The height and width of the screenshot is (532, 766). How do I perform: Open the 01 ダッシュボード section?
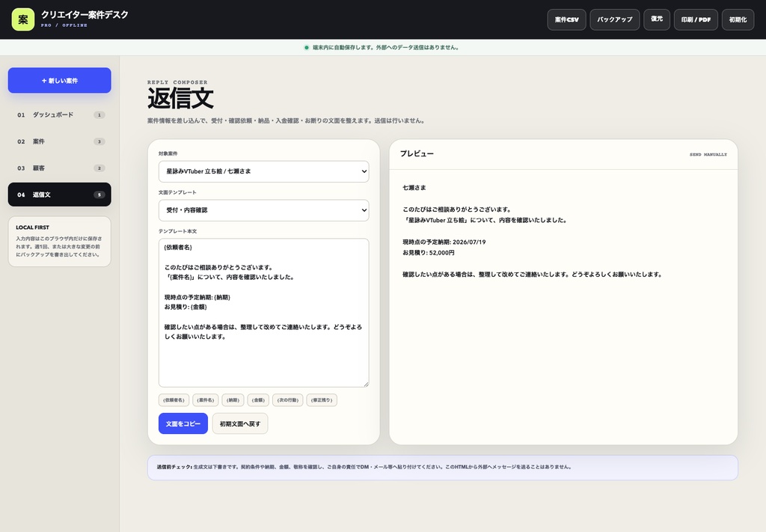[x=60, y=114]
